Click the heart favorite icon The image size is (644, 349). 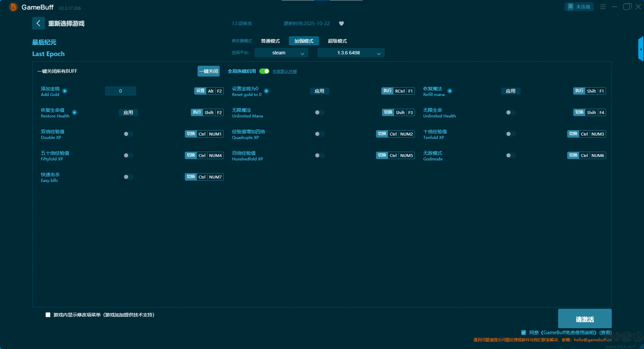tap(341, 23)
